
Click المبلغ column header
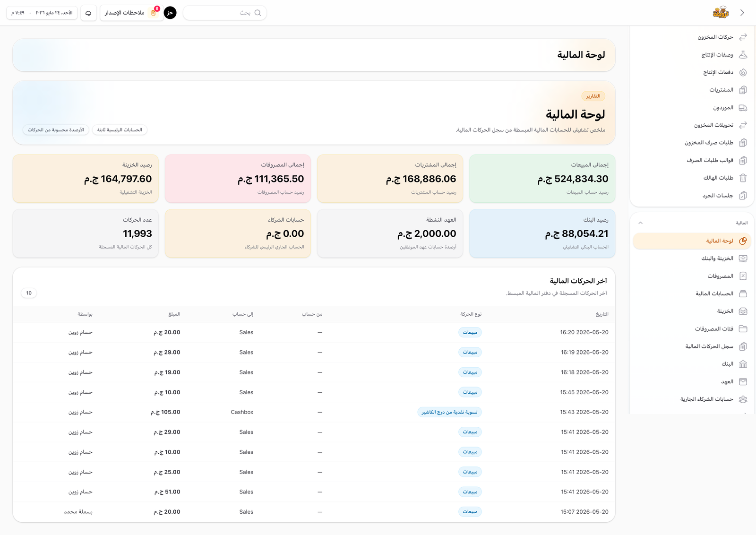pyautogui.click(x=174, y=314)
